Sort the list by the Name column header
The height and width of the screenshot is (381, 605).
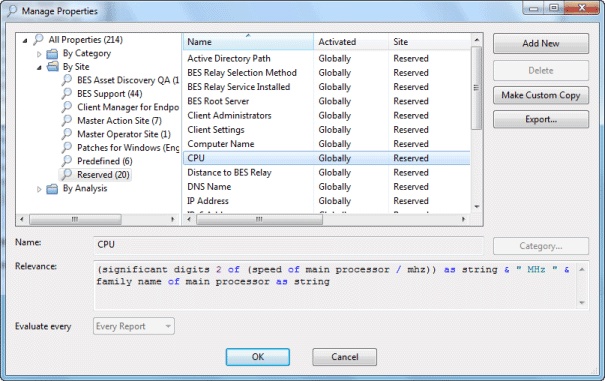coord(248,42)
